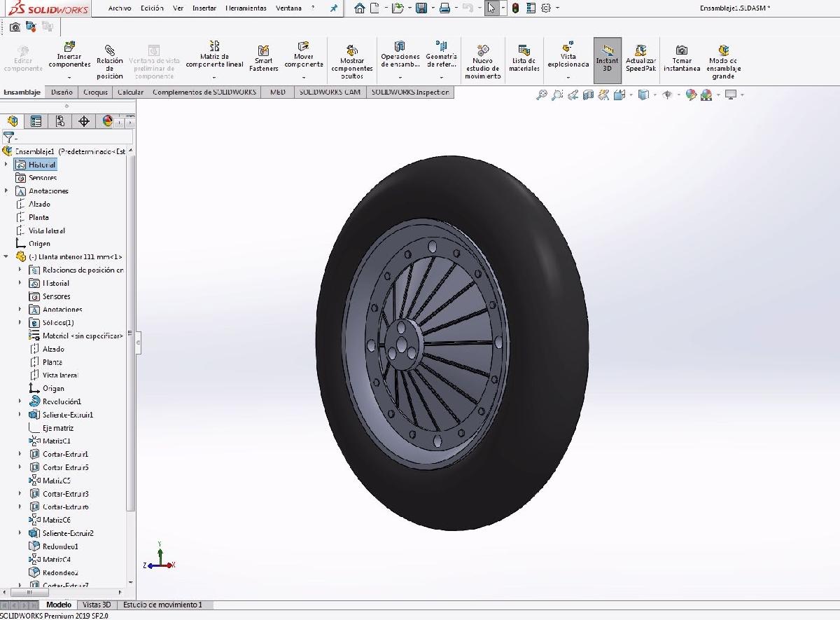Expand the Sólidos(1) folder

pyautogui.click(x=20, y=322)
